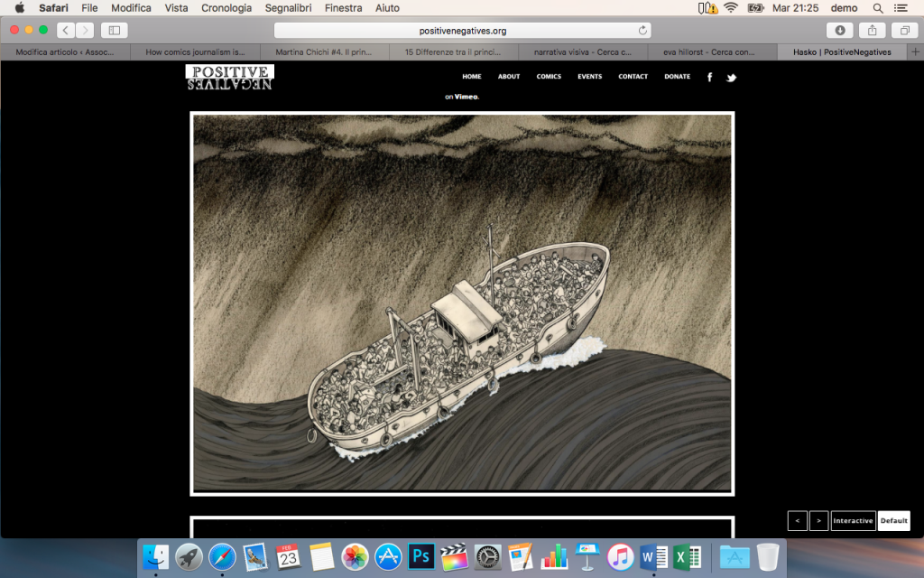924x578 pixels.
Task: Open the Segnalibri menu
Action: pos(288,7)
